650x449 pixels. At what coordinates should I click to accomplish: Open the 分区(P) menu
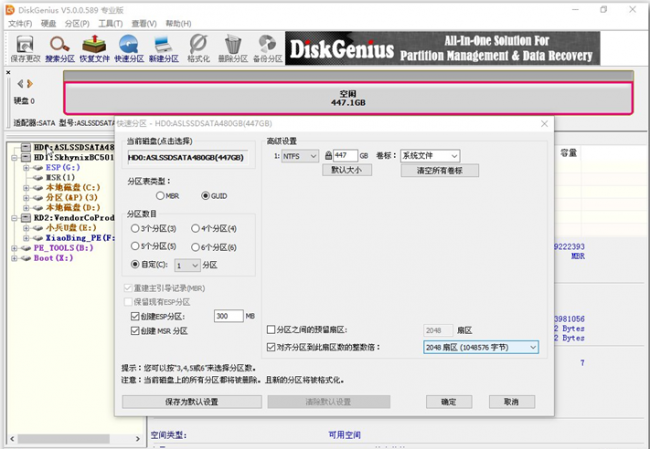coord(77,24)
